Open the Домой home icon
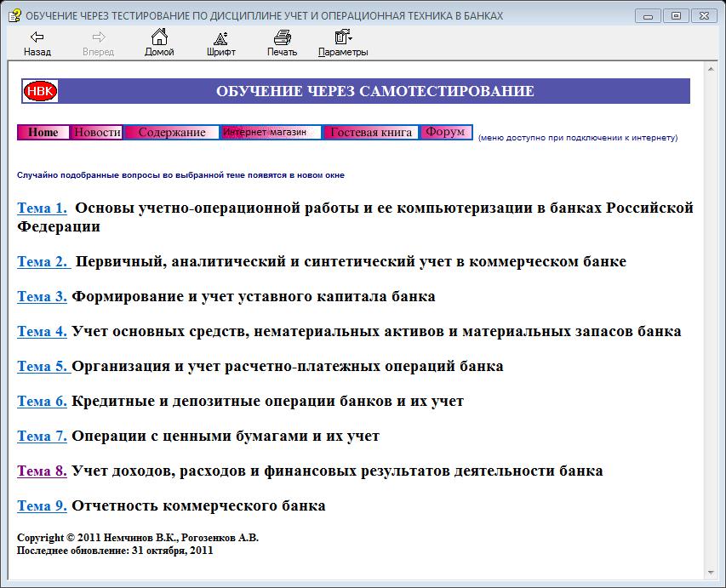The width and height of the screenshot is (726, 588). (159, 37)
